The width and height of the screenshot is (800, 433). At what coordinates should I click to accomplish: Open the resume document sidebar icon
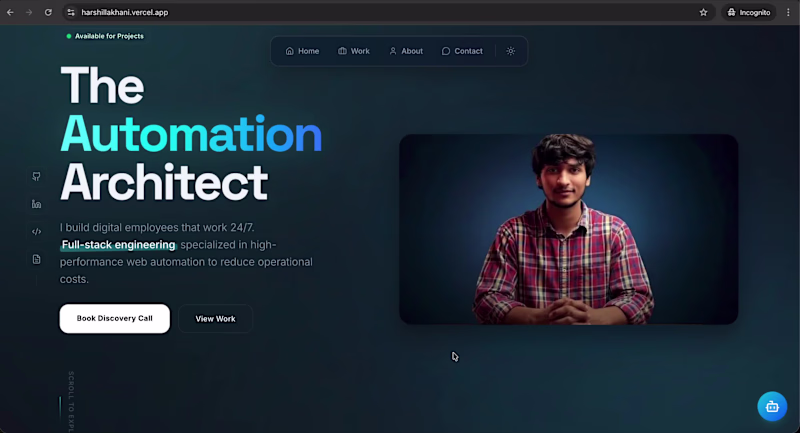pos(36,259)
